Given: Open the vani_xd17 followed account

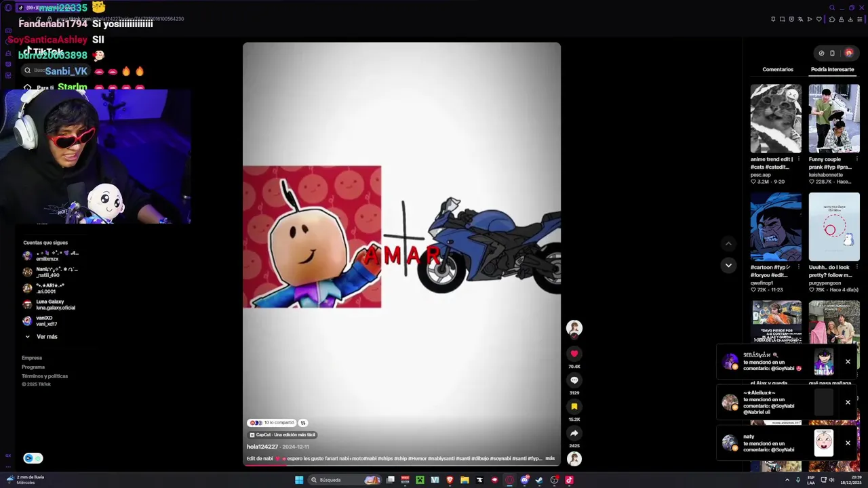Looking at the screenshot, I should 50,321.
